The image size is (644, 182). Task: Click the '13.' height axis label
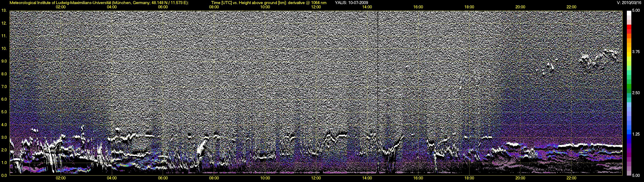pos(4,10)
